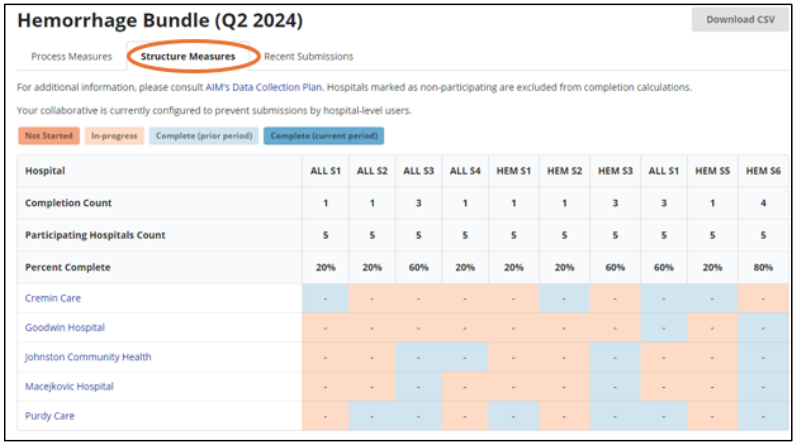Click the first ALL S1 column header

[325, 171]
